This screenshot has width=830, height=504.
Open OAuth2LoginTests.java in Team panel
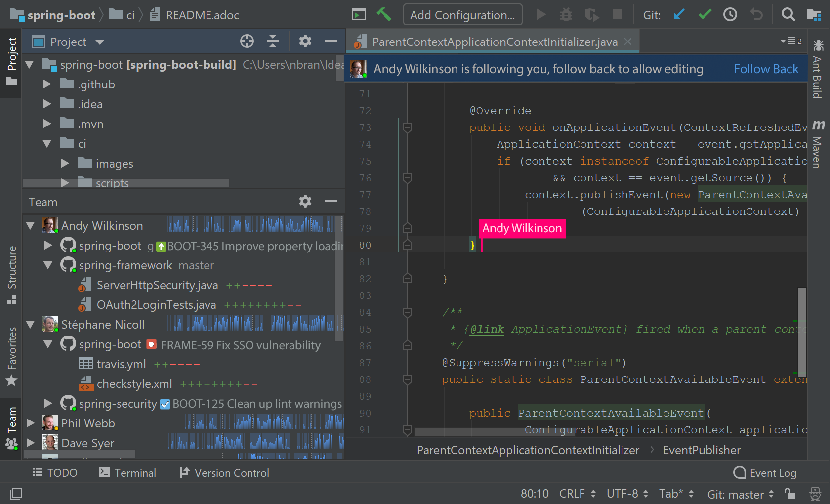156,305
